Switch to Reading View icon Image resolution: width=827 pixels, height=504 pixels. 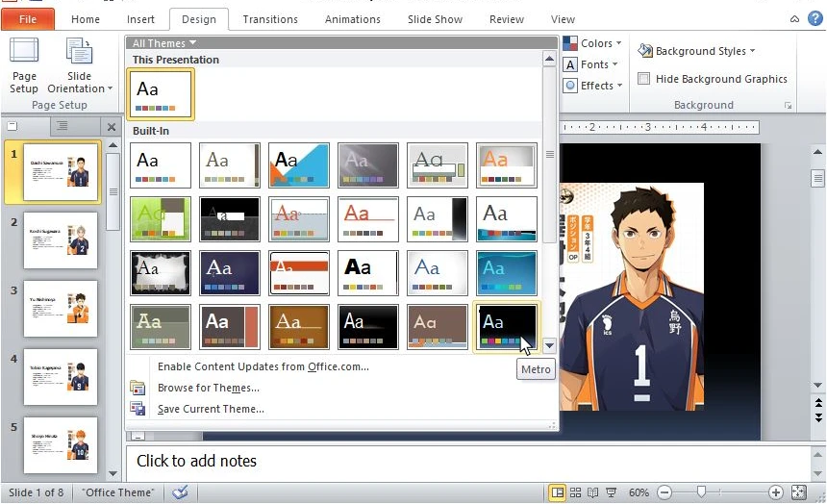[592, 492]
